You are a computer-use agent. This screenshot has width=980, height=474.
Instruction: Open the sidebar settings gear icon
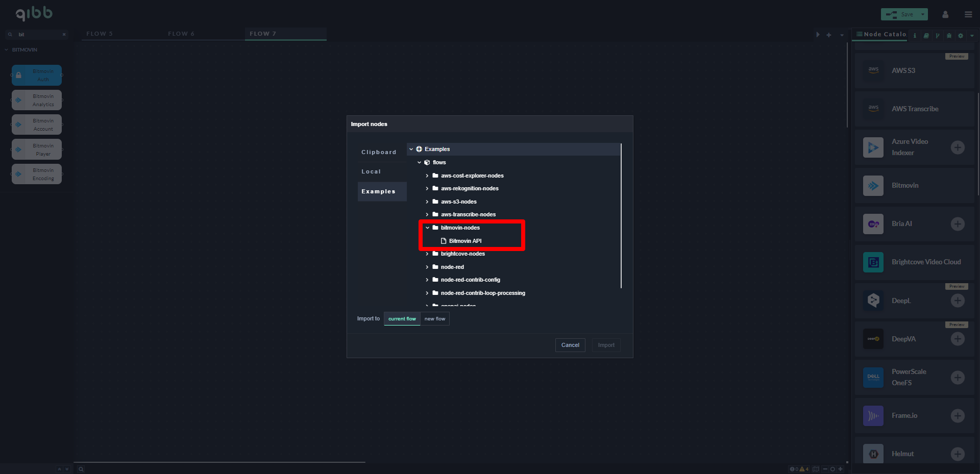[961, 36]
